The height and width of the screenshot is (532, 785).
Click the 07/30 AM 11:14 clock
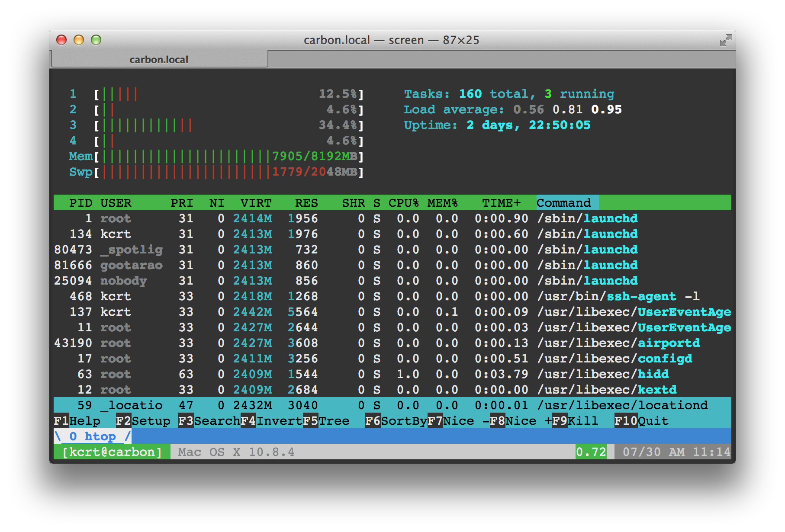(676, 452)
